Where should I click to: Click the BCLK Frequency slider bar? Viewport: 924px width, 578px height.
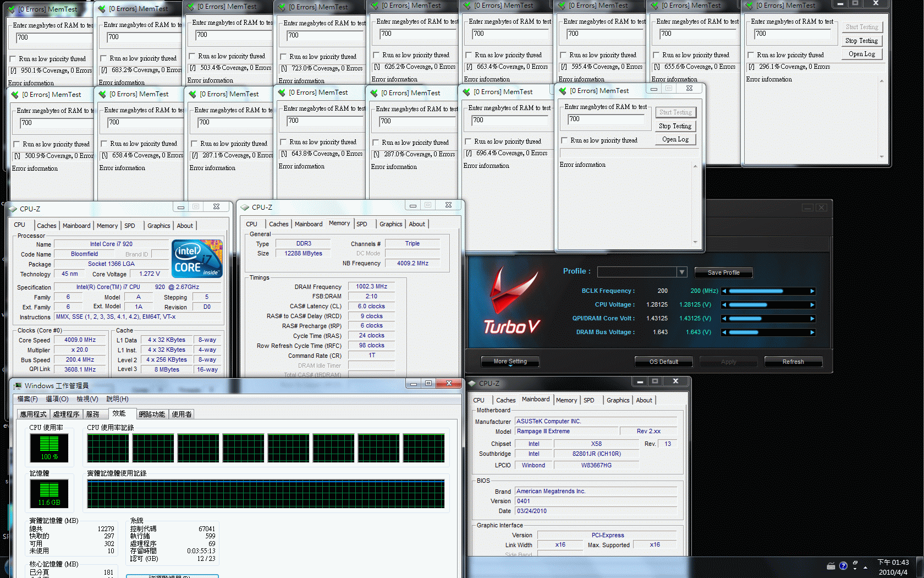[x=768, y=291]
